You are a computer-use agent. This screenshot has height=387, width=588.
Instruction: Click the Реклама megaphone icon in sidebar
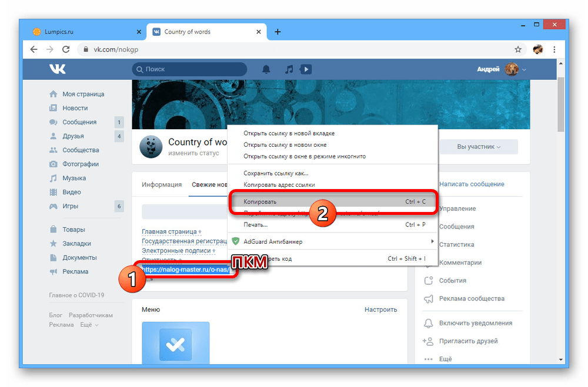[54, 272]
